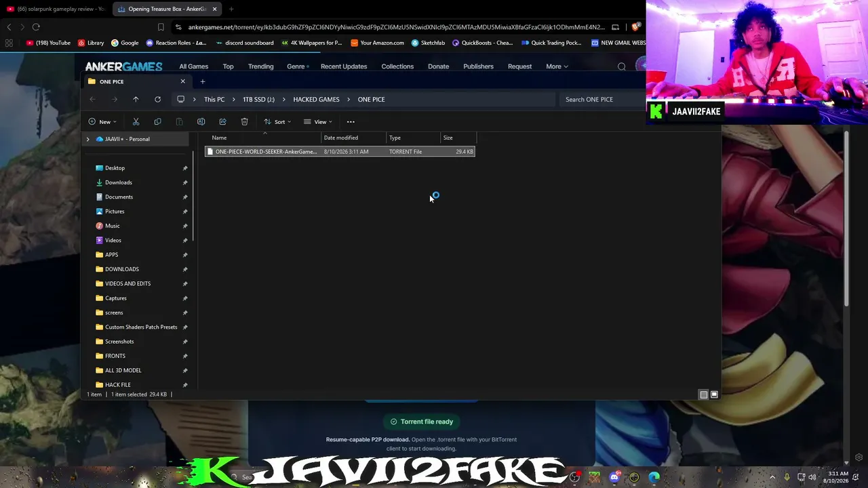Image resolution: width=868 pixels, height=488 pixels.
Task: Open Collections on AnkerGames nav
Action: click(x=397, y=66)
